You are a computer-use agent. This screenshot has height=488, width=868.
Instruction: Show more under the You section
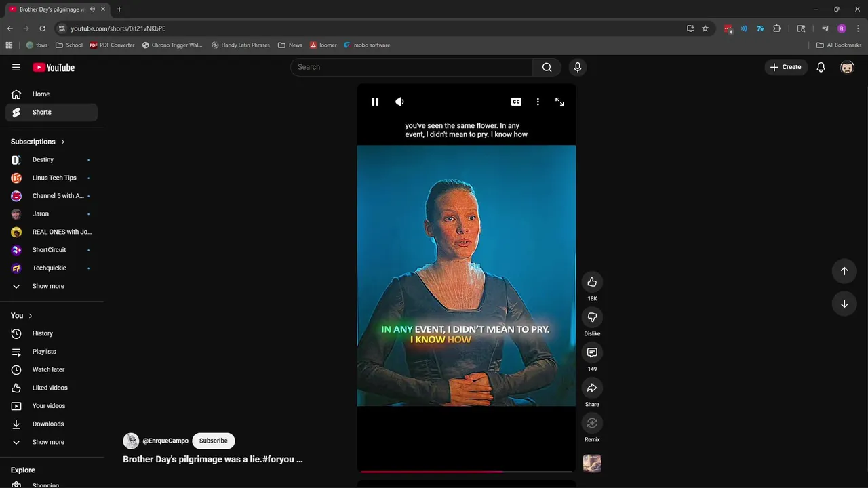[52, 442]
